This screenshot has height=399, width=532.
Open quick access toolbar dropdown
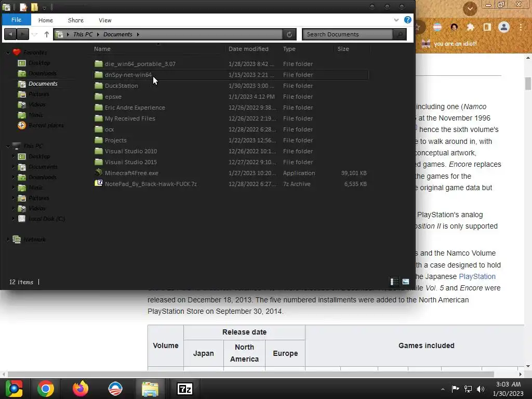tap(44, 7)
